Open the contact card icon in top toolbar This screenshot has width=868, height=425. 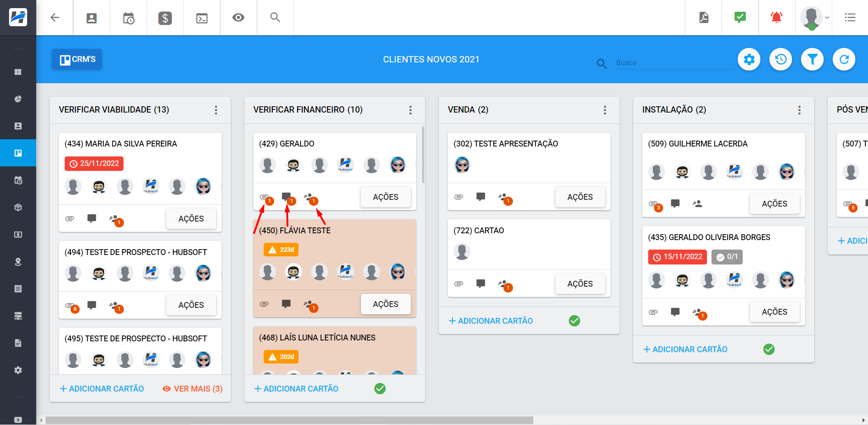tap(91, 18)
